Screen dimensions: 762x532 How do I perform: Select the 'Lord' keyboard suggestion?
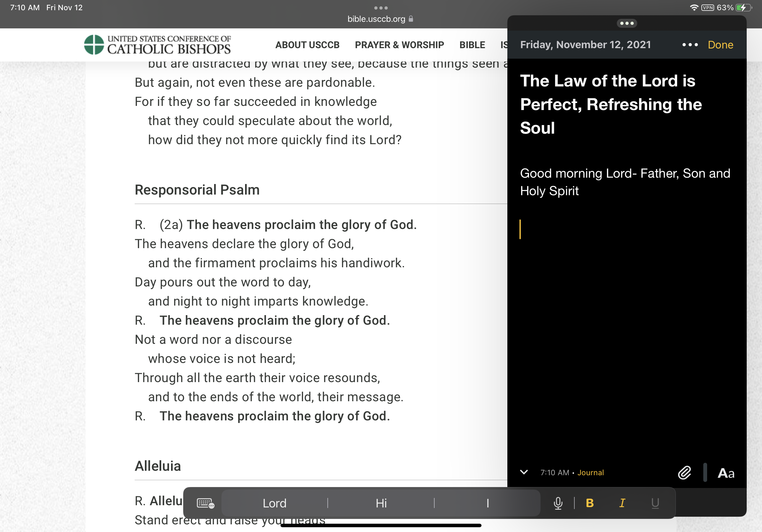click(x=274, y=503)
